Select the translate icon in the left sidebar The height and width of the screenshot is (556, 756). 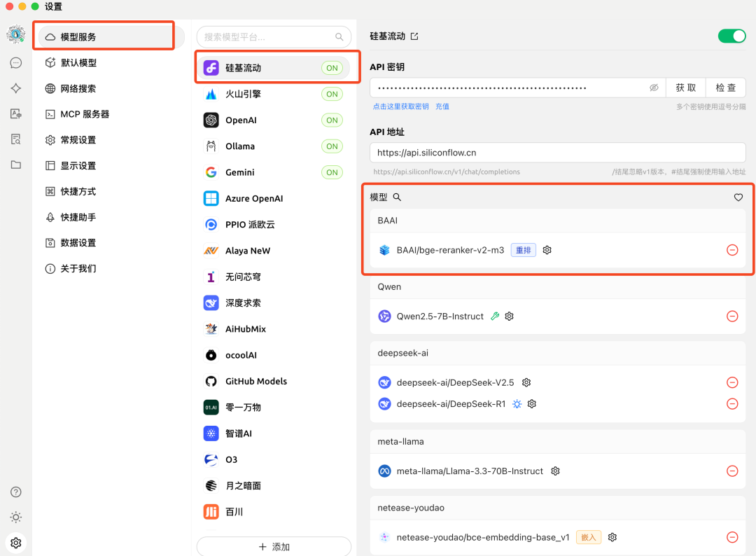coord(15,113)
